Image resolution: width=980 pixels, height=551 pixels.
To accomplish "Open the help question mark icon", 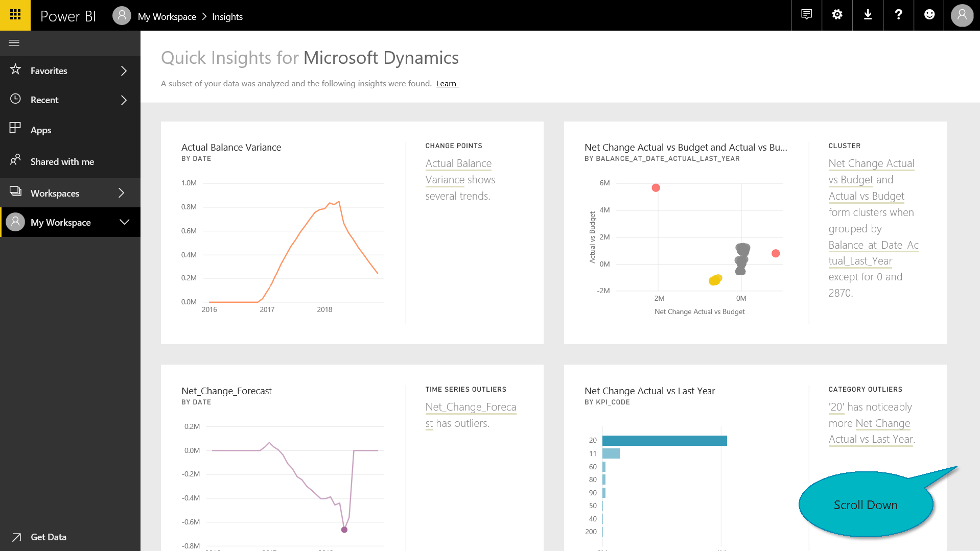I will [x=898, y=15].
